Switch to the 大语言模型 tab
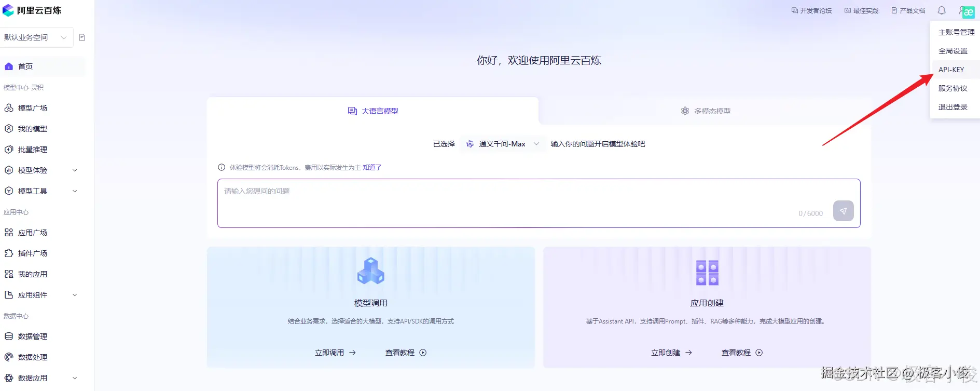 372,111
